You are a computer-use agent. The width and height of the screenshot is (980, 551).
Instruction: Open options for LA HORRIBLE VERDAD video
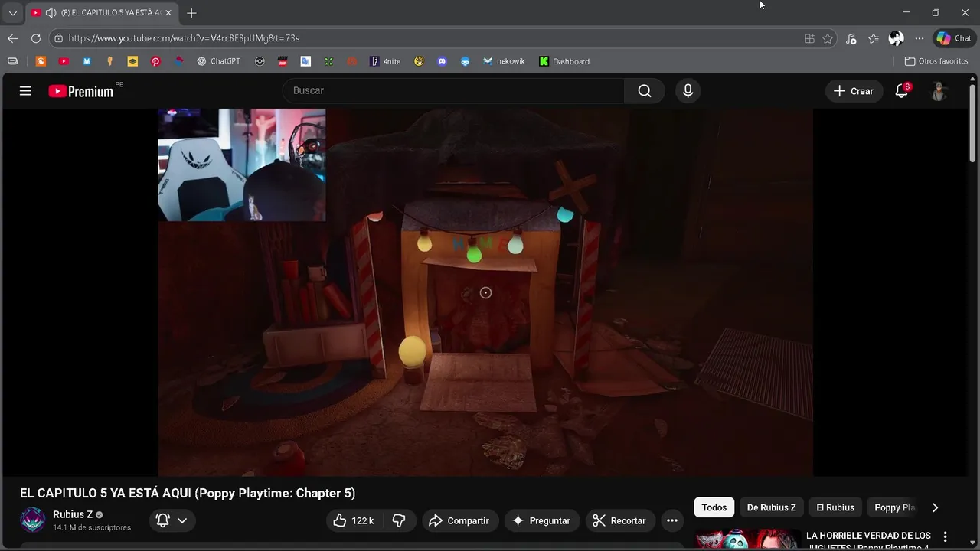point(945,536)
